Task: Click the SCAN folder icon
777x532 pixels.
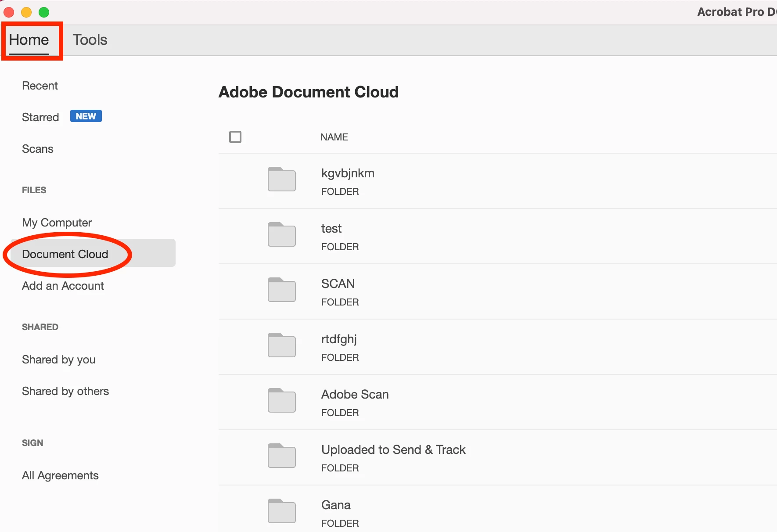Action: [282, 290]
